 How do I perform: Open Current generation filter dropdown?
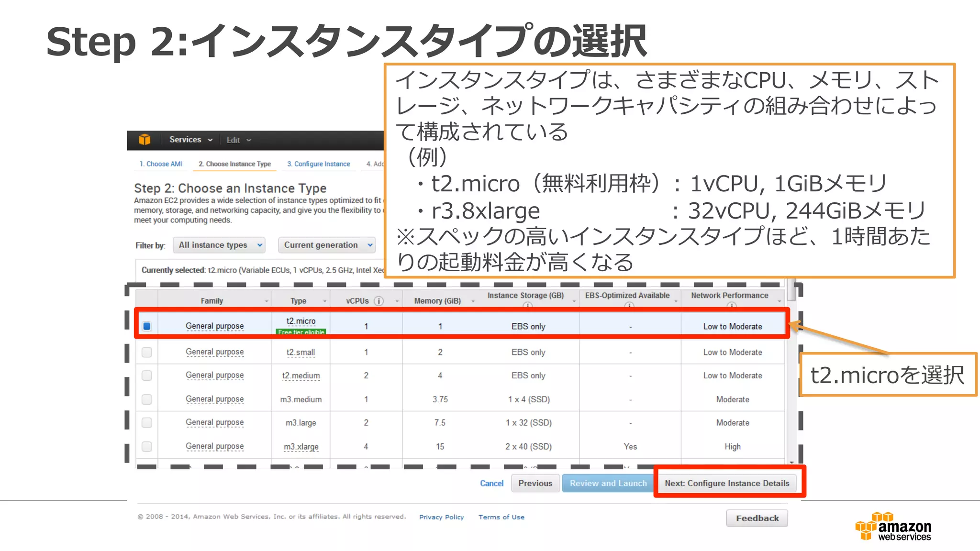pos(327,245)
